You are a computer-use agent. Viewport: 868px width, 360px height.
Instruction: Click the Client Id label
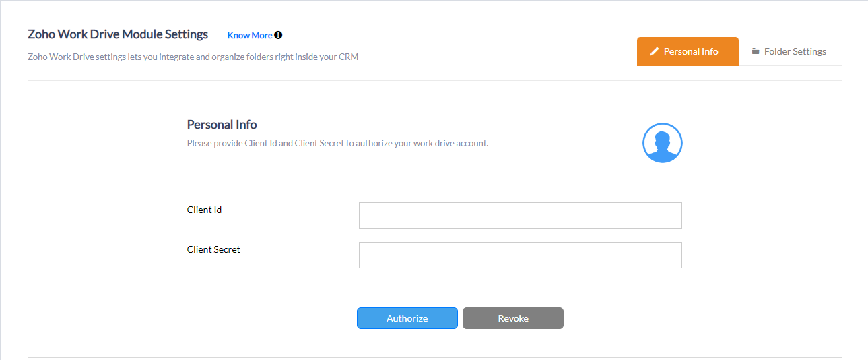(x=204, y=210)
